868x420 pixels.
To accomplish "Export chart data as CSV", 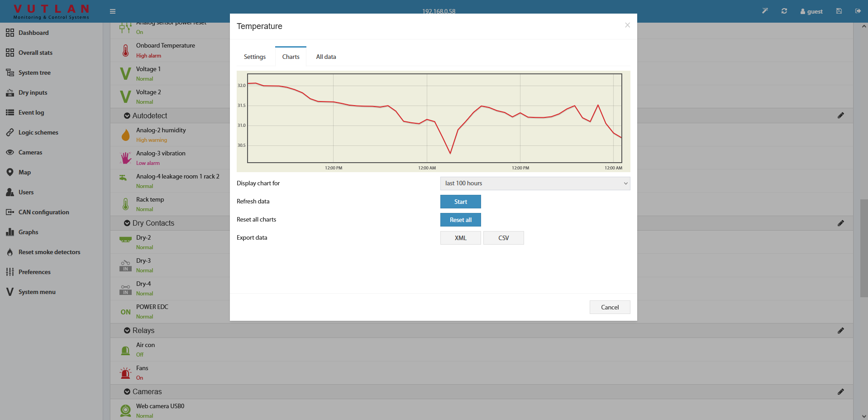I will tap(503, 238).
